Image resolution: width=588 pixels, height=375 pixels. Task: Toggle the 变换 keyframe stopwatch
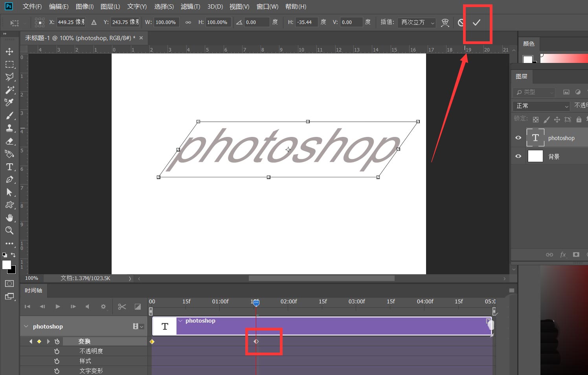(x=57, y=342)
